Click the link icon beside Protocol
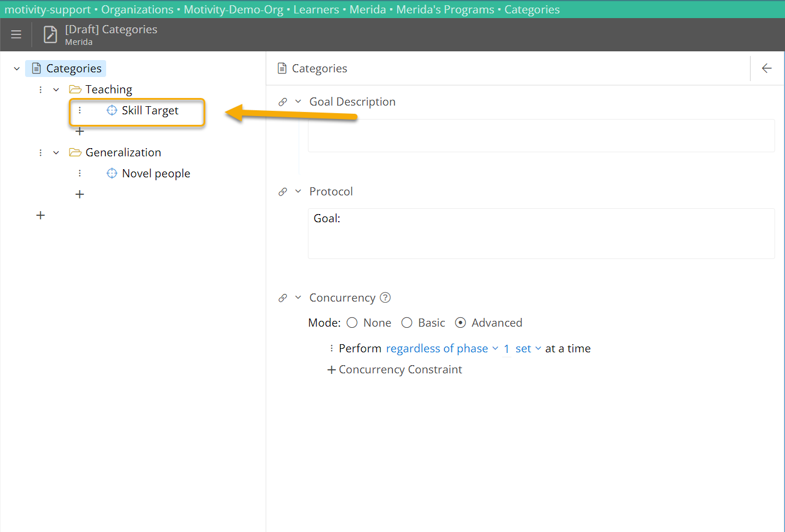 coord(282,191)
